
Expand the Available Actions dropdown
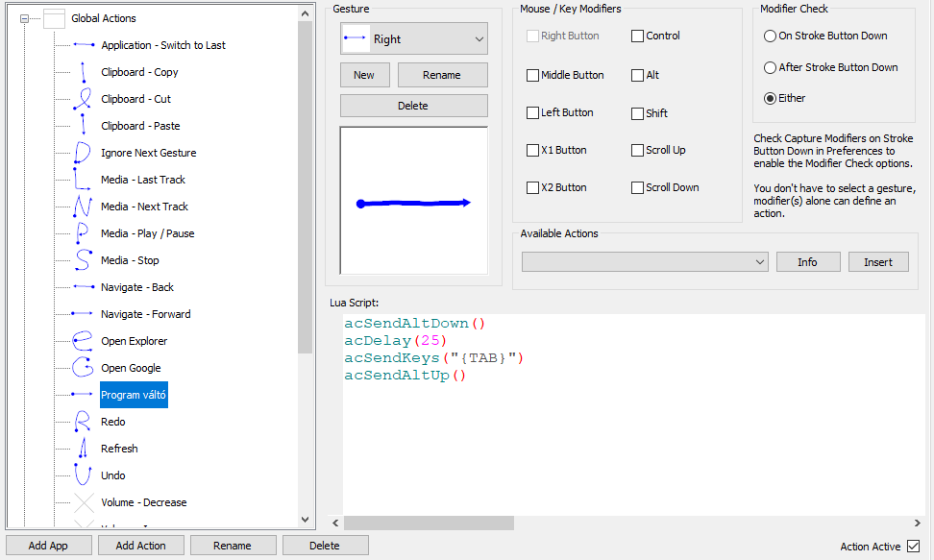(645, 262)
